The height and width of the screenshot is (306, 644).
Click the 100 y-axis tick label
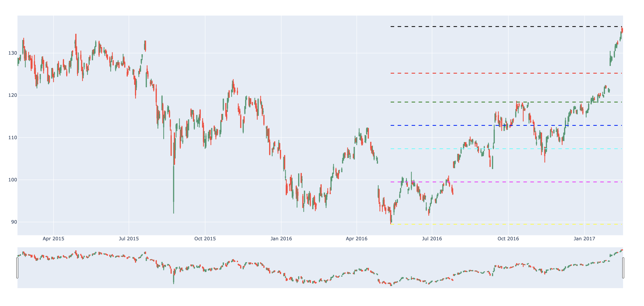coord(12,180)
